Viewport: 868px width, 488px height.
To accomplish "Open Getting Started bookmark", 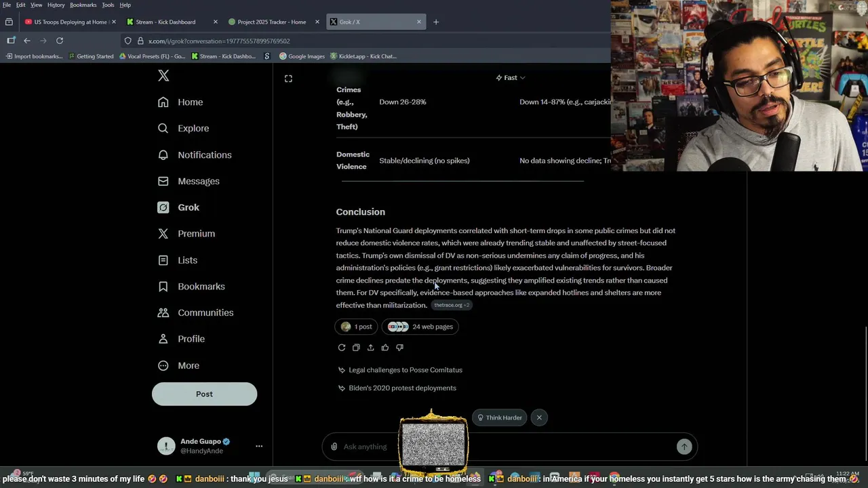I will tap(91, 56).
